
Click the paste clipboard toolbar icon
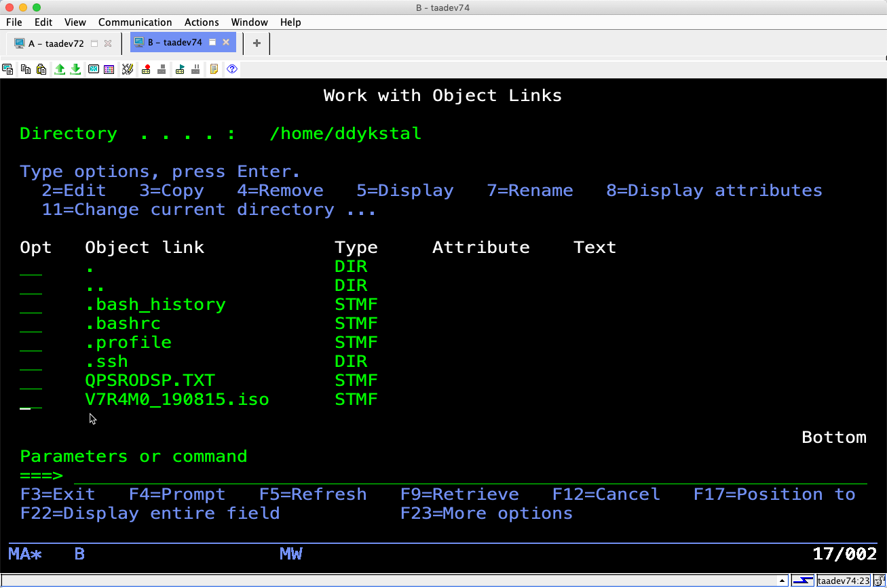[41, 69]
